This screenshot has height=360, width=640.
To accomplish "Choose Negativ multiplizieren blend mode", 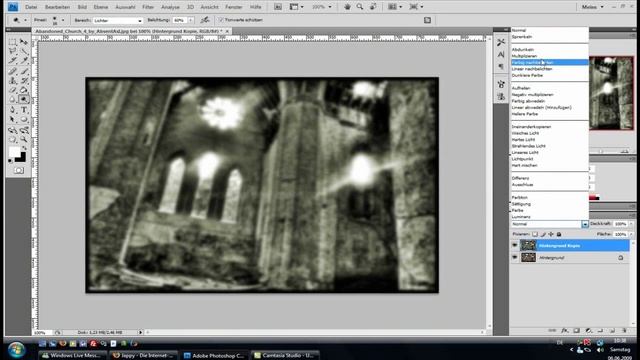I will pyautogui.click(x=549, y=95).
